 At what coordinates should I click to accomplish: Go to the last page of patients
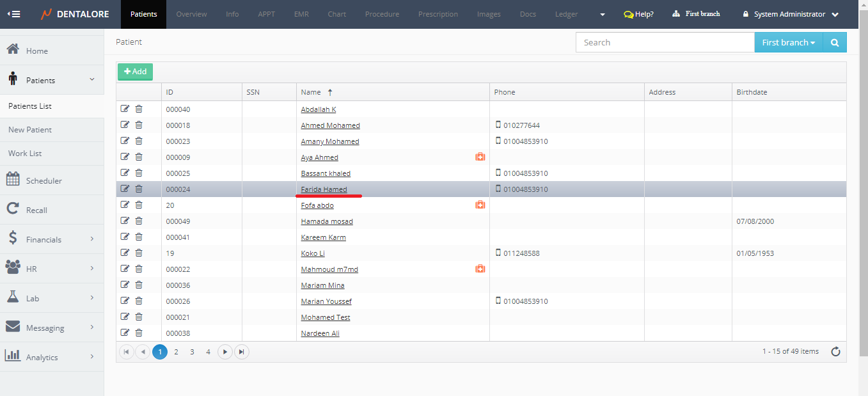coord(241,352)
